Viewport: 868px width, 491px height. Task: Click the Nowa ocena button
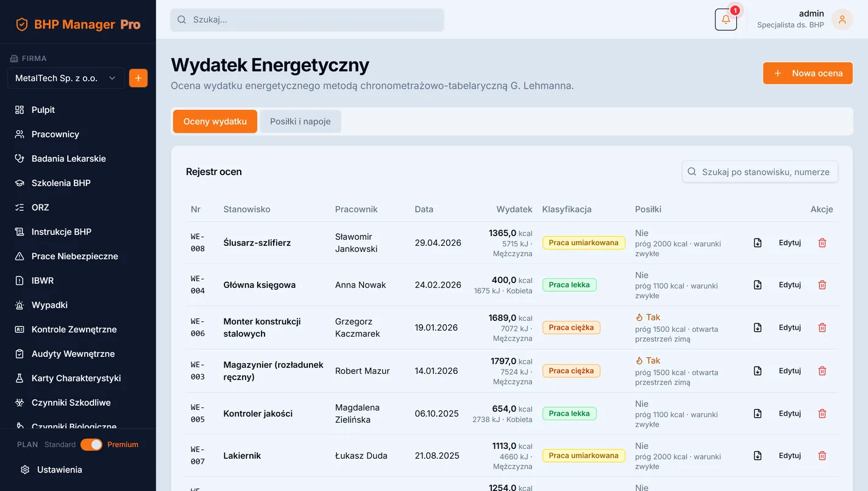click(x=808, y=73)
